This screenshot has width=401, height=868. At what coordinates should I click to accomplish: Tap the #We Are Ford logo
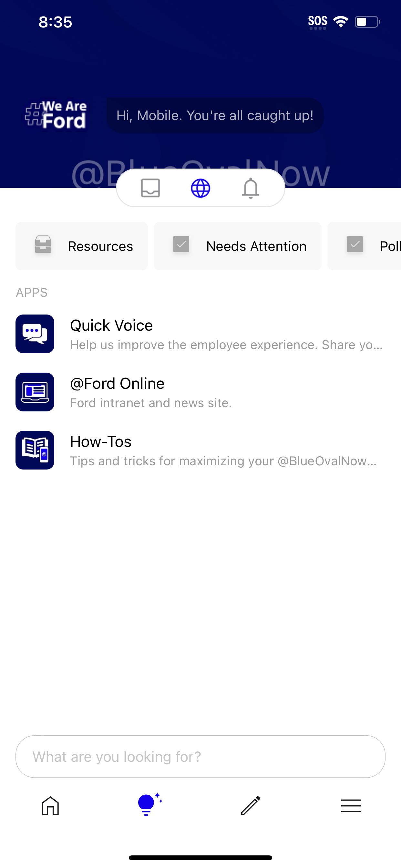56,115
